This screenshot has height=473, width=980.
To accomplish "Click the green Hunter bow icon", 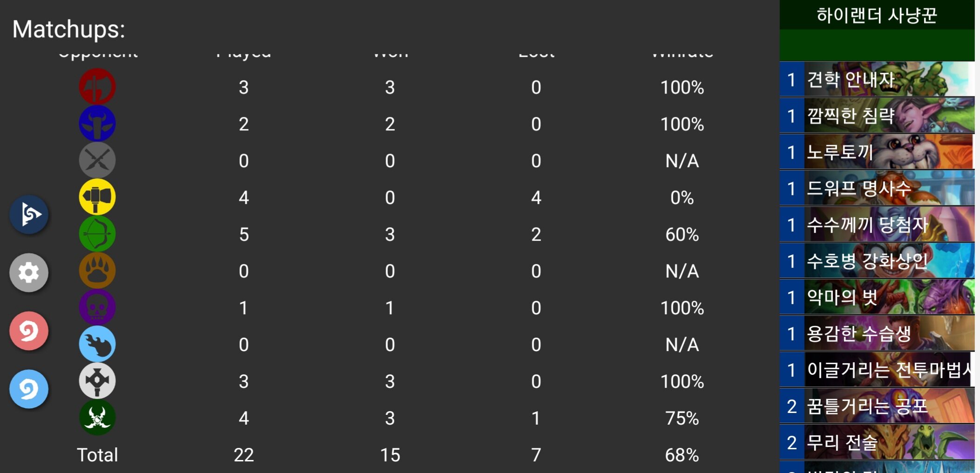I will (x=97, y=234).
